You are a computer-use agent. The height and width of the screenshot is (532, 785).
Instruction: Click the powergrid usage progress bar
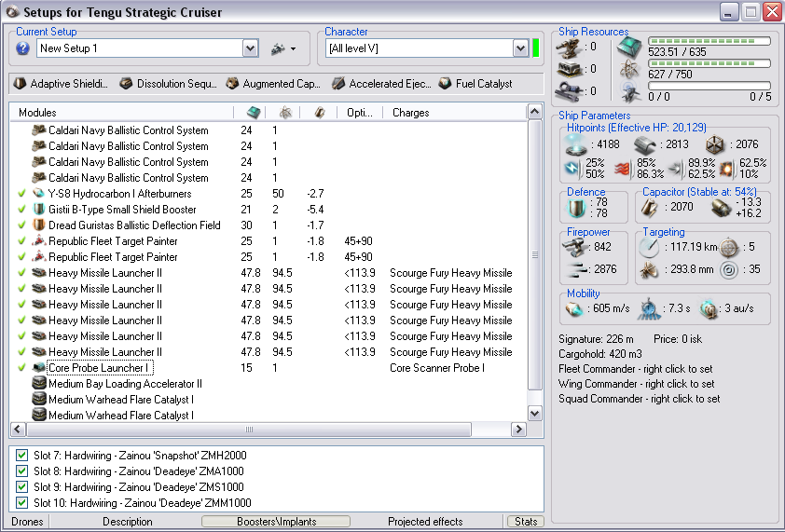coord(709,63)
